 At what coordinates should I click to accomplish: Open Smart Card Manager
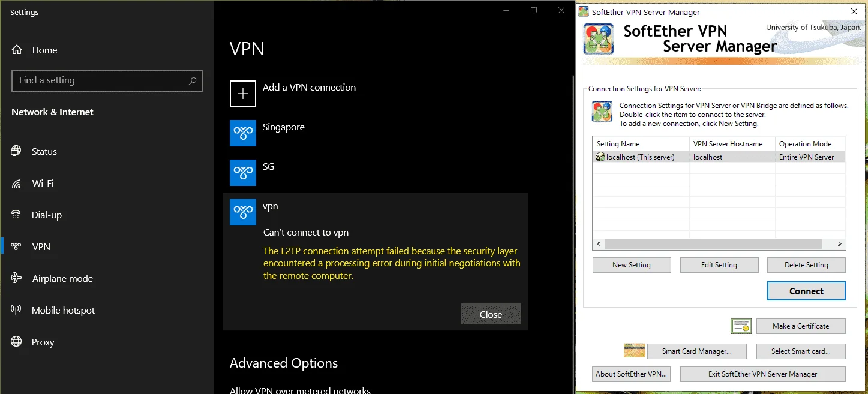point(697,351)
